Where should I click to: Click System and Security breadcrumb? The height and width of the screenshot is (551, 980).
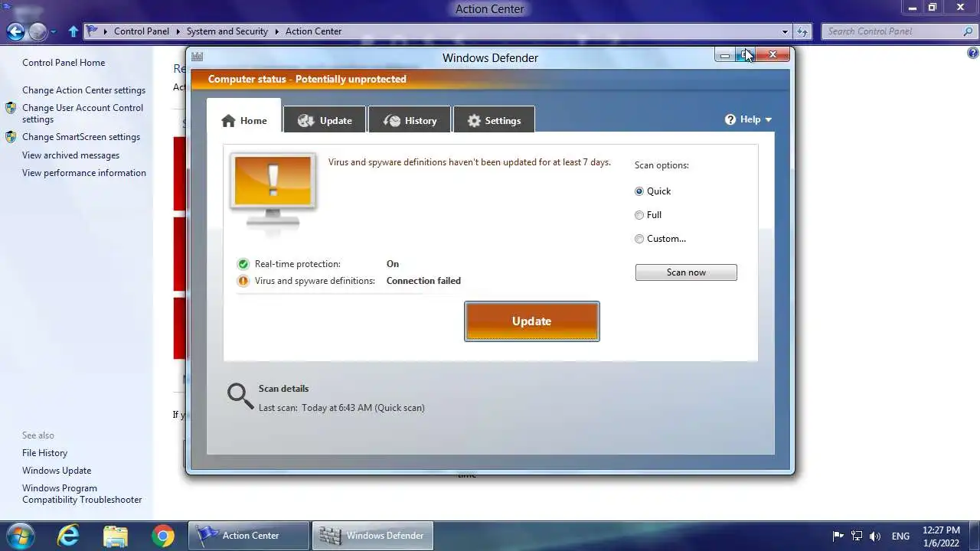pos(227,31)
